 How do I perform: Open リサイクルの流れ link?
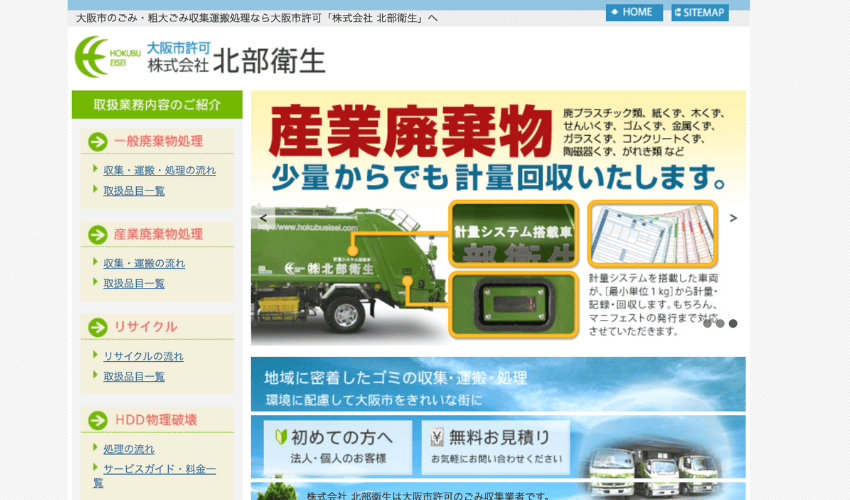[x=143, y=356]
